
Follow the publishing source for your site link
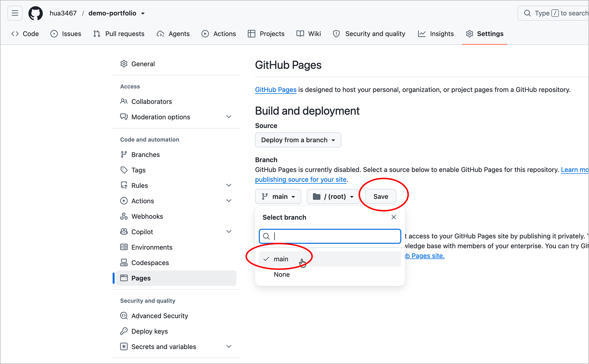tap(300, 180)
